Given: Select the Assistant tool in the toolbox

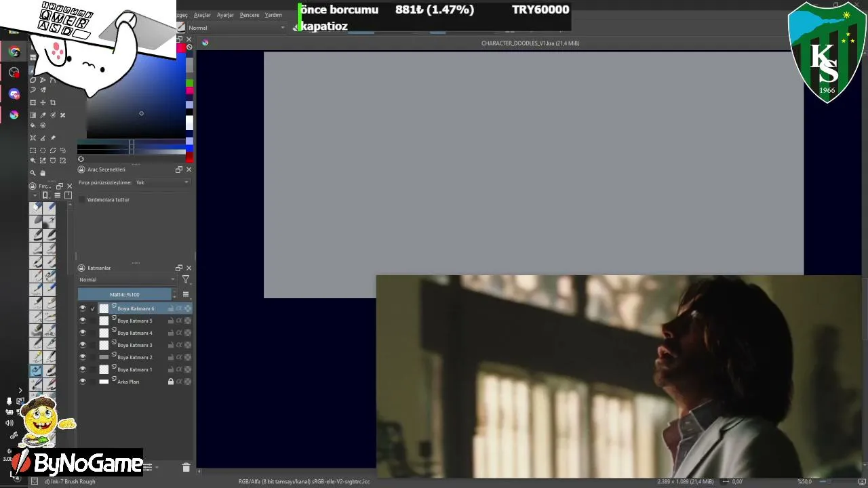Looking at the screenshot, I should [33, 138].
